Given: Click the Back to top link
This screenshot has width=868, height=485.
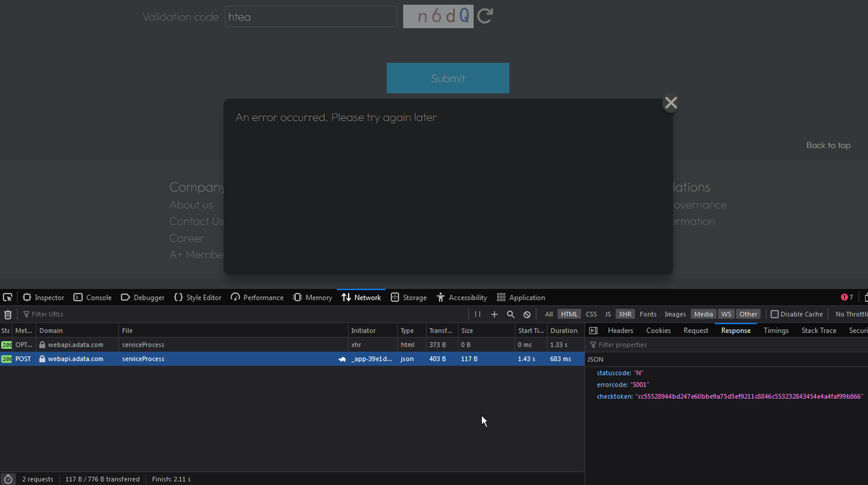Looking at the screenshot, I should 828,145.
